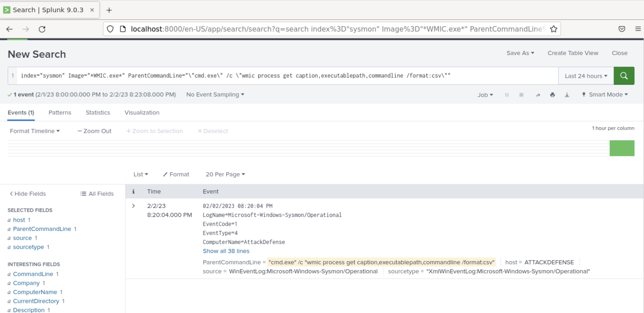Screen dimensions: 644x313
Task: Click the share job arrow icon
Action: click(x=538, y=95)
